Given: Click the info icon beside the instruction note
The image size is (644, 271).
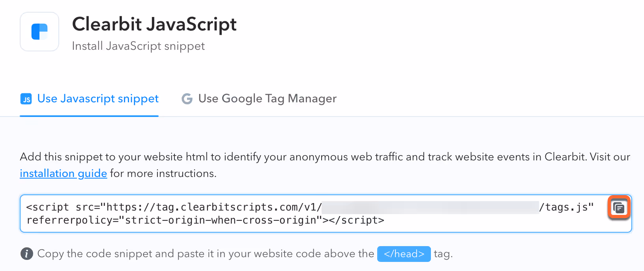Looking at the screenshot, I should pyautogui.click(x=26, y=254).
